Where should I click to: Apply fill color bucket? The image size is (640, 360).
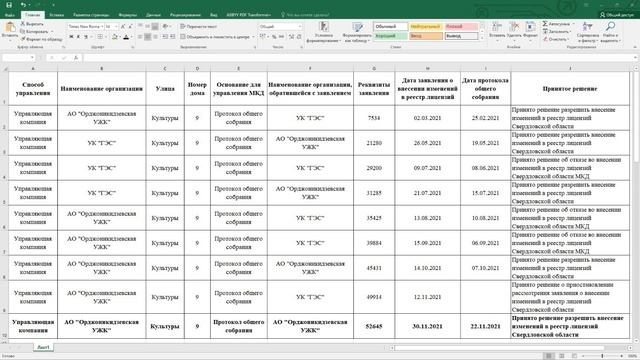coord(115,37)
